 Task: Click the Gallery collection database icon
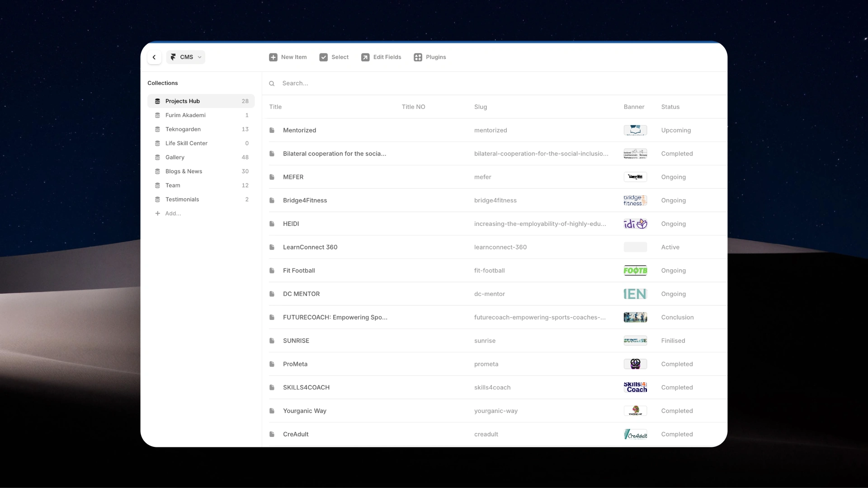coord(157,157)
